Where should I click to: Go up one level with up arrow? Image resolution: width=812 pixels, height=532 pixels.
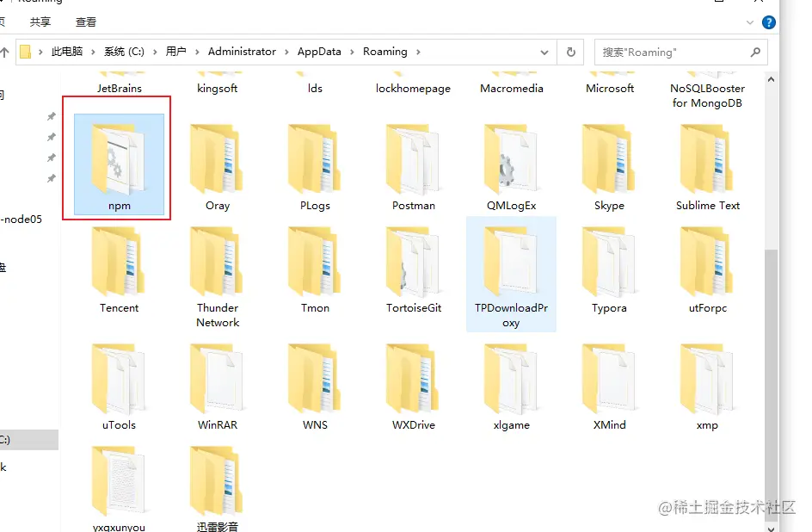(4, 52)
